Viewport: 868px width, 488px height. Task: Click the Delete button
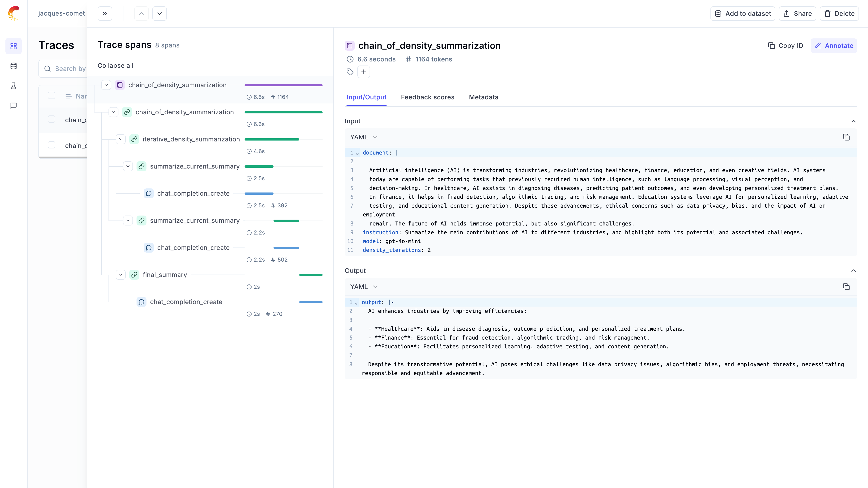pyautogui.click(x=839, y=14)
